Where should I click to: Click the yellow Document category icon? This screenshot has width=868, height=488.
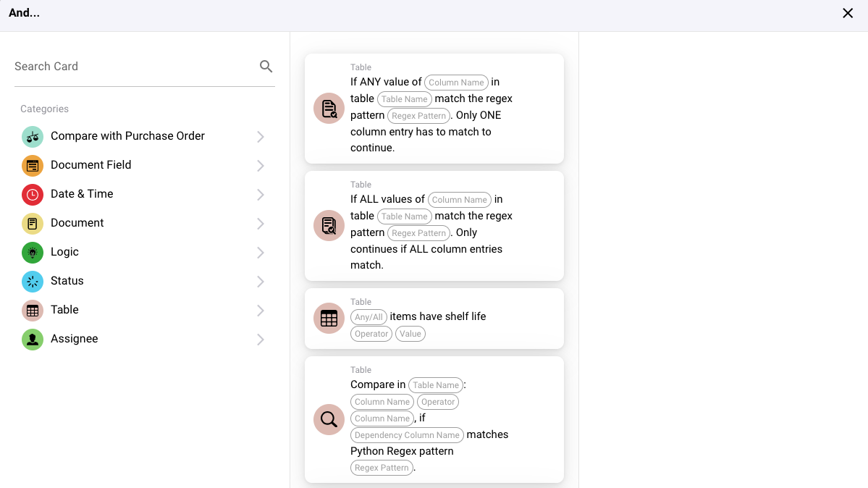click(33, 224)
